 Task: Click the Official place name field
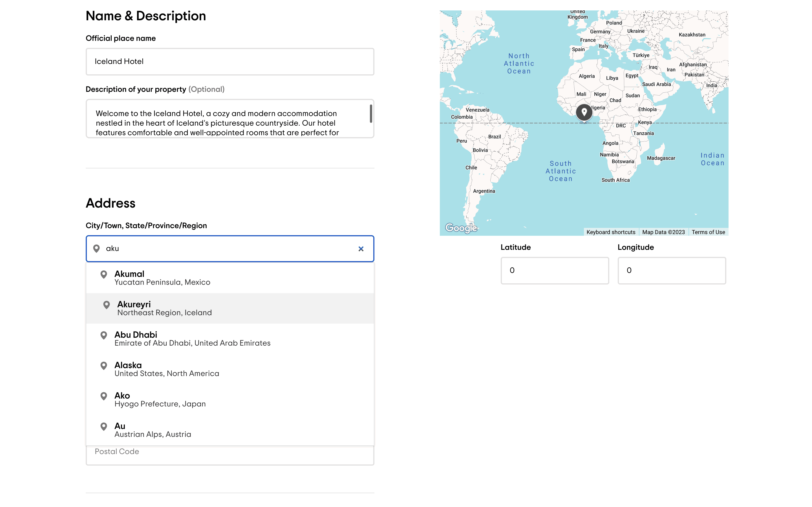(x=230, y=62)
